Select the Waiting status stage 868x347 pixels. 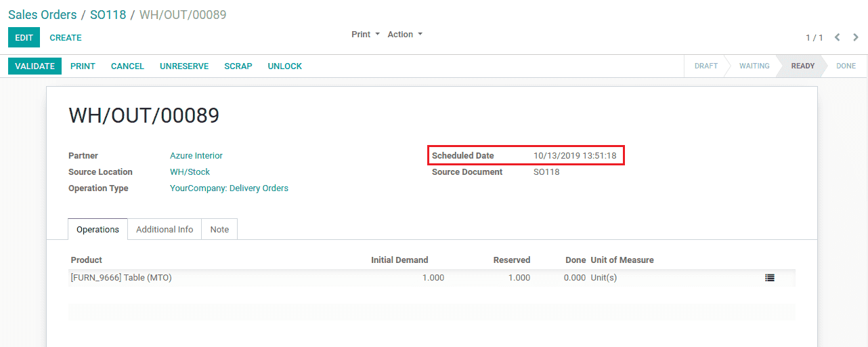754,66
